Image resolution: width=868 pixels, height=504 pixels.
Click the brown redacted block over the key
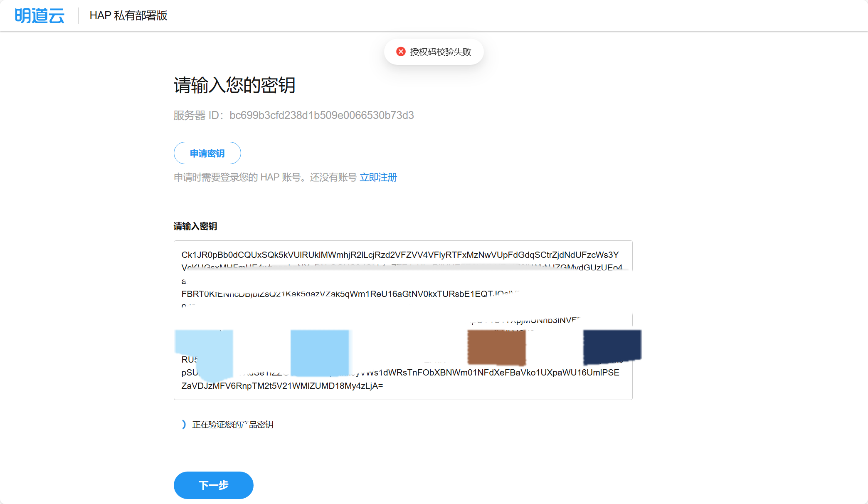click(x=496, y=348)
